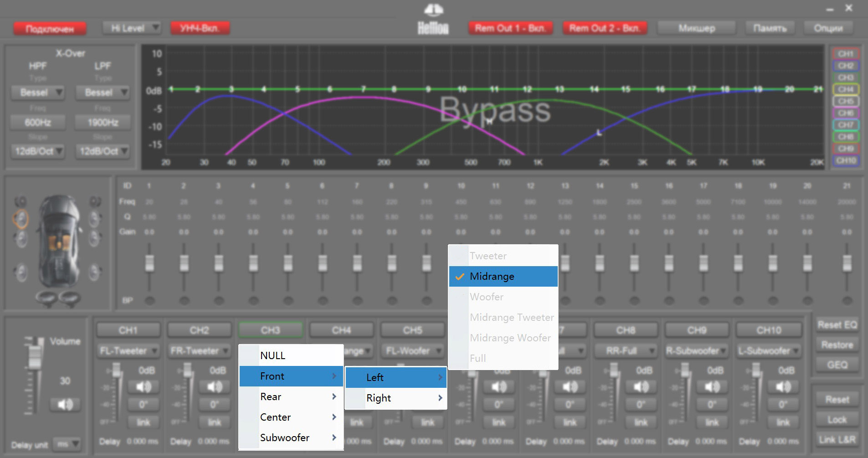Open the HPF 12dB/Oct slope dropdown

pyautogui.click(x=38, y=151)
